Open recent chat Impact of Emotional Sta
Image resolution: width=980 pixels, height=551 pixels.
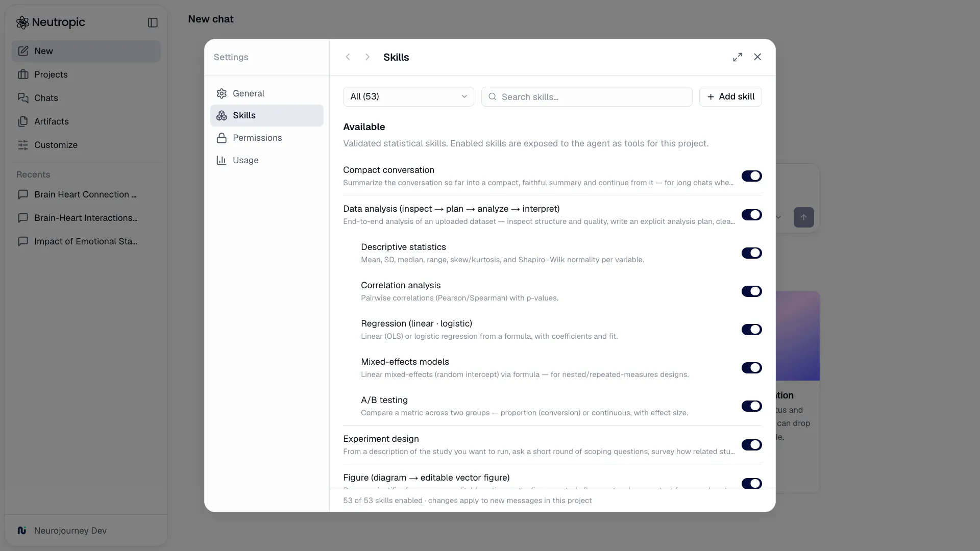pos(86,241)
